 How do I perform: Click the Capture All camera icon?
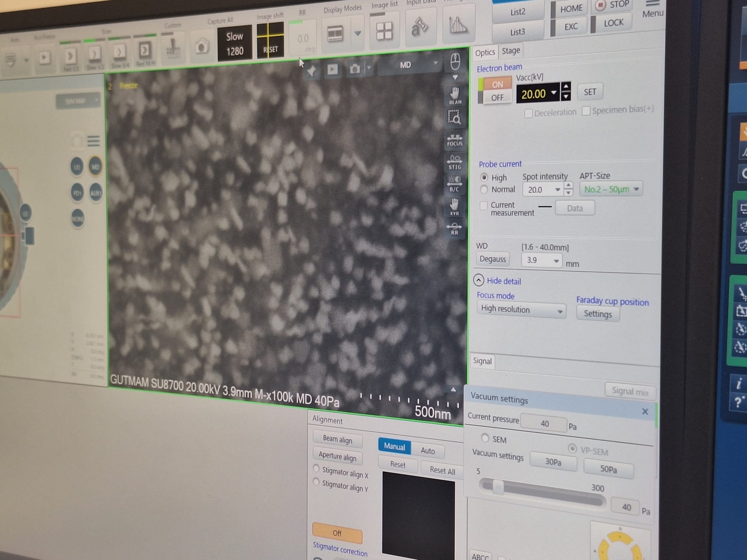[202, 46]
